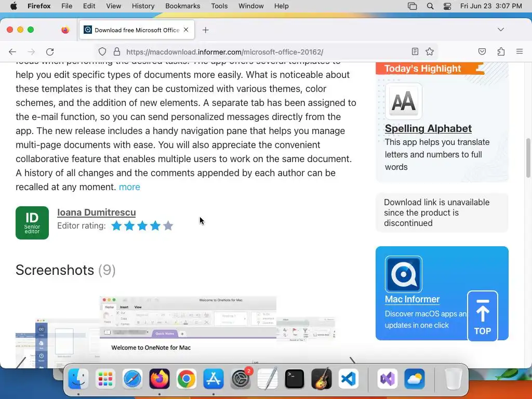Image resolution: width=532 pixels, height=399 pixels.
Task: Launch Google Chrome from the Dock
Action: (187, 379)
